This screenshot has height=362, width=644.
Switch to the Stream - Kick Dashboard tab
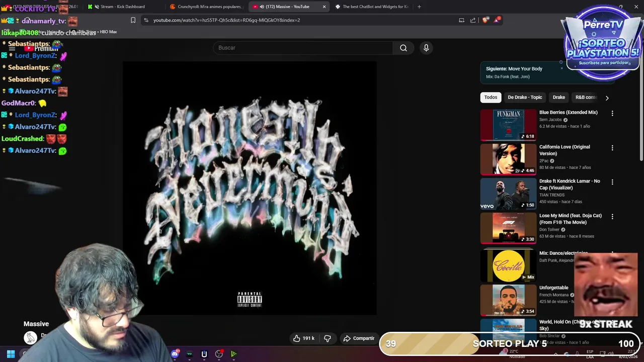[122, 7]
